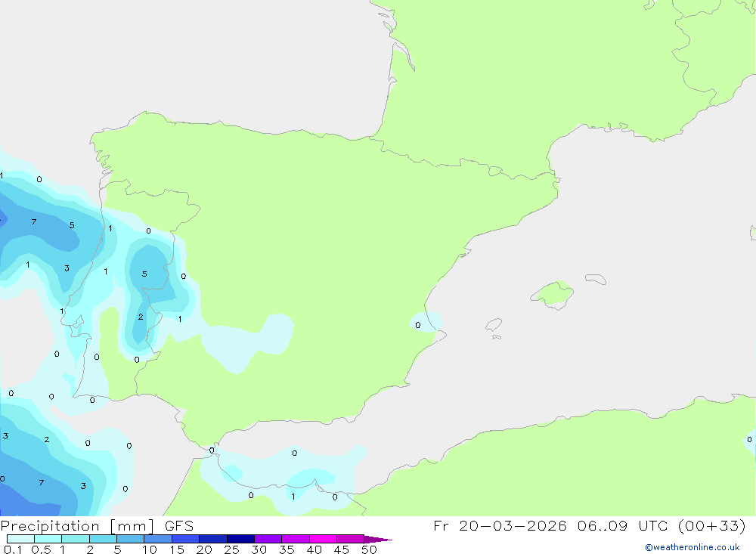Click the 0 value on Spain's east coast
This screenshot has height=554, width=756.
(x=417, y=326)
